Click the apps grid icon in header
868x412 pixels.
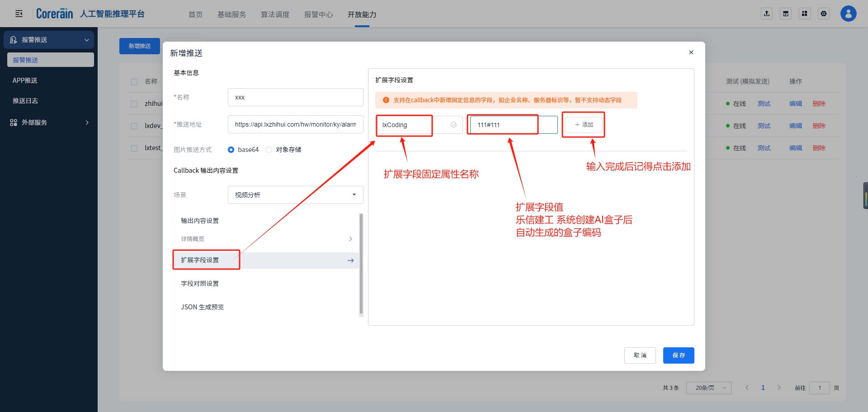[805, 14]
